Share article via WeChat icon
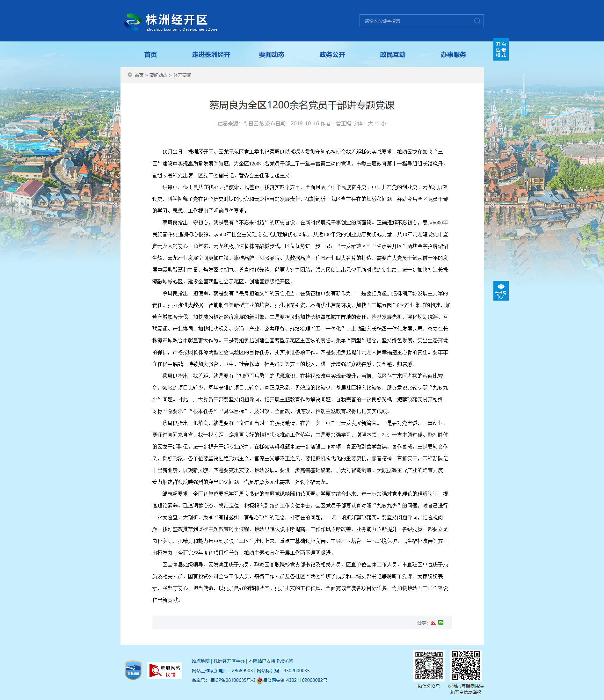The image size is (604, 700). (x=441, y=622)
